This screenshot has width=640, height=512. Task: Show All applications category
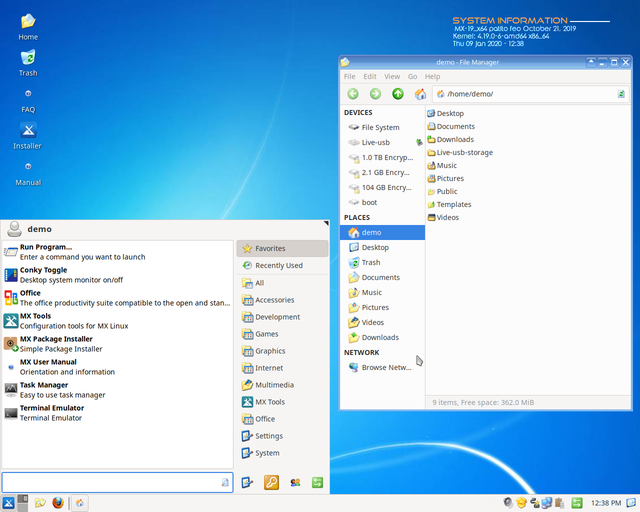[x=282, y=283]
